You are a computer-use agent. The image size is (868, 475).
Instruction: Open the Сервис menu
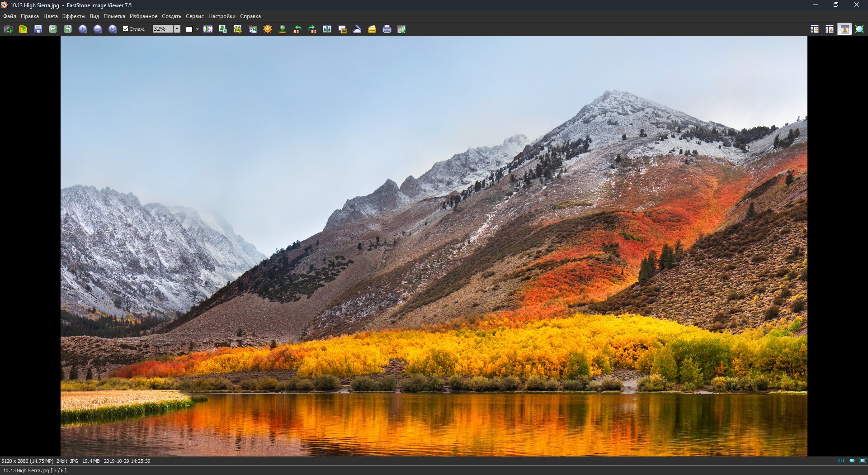point(195,16)
